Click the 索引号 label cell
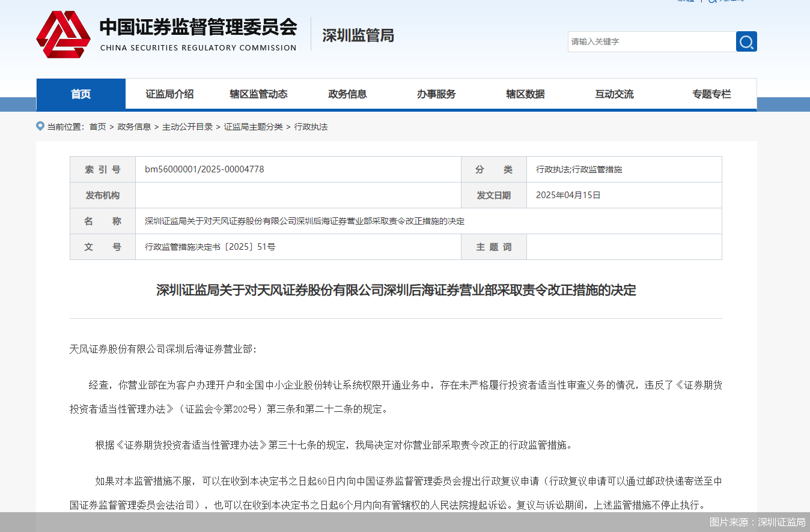The width and height of the screenshot is (810, 532). click(103, 169)
